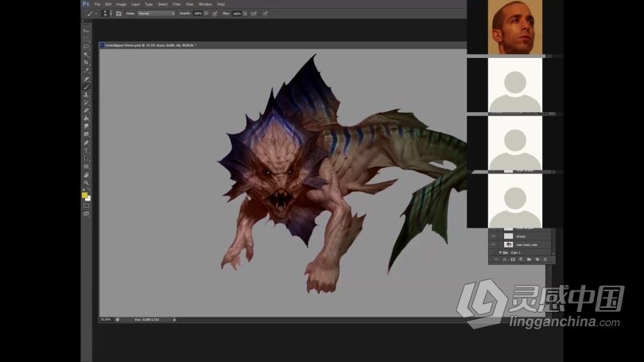Select the Move tool

[x=86, y=30]
